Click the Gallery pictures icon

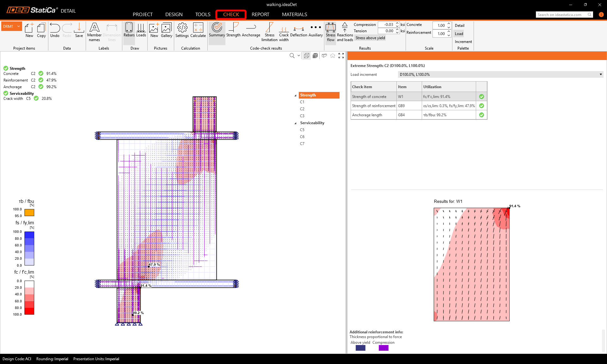(166, 30)
